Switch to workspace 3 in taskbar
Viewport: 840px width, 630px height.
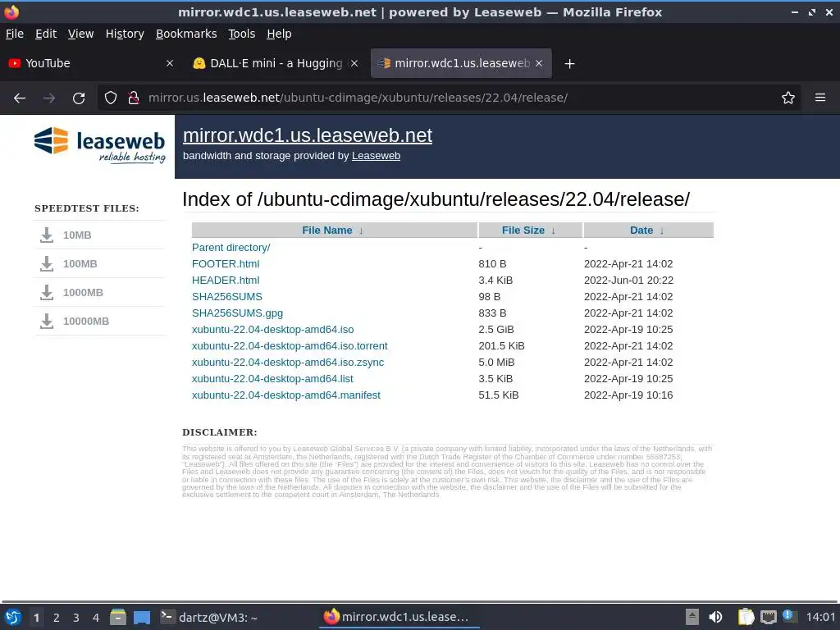(76, 618)
